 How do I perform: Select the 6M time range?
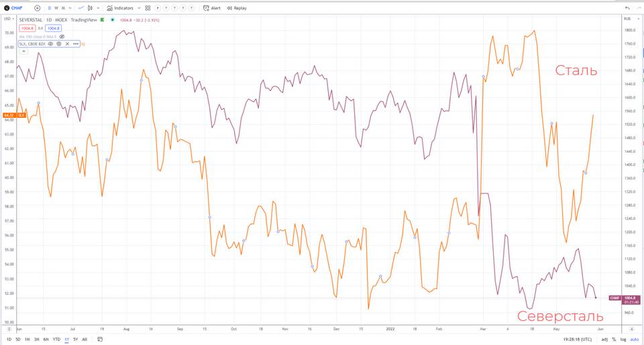click(46, 339)
